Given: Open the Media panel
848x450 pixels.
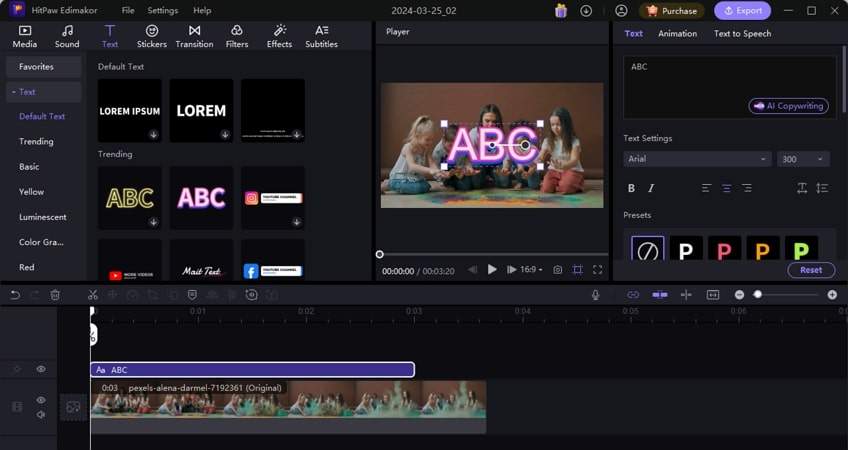Looking at the screenshot, I should 25,37.
